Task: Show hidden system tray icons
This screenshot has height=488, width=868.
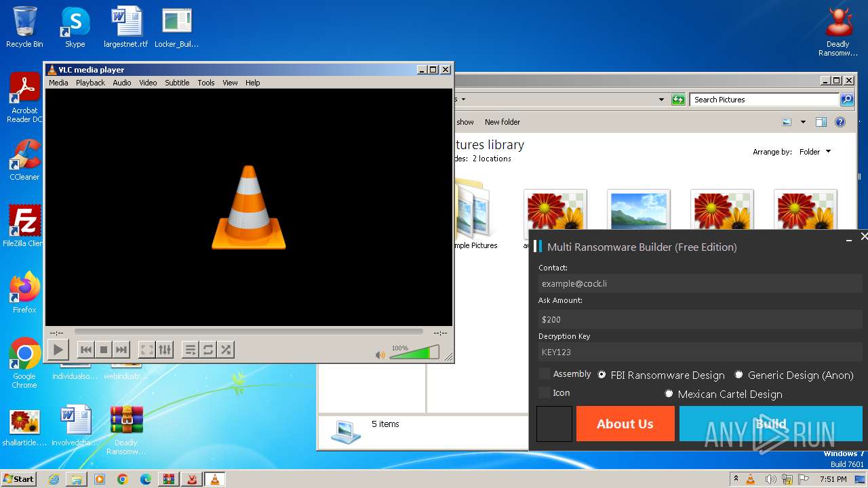Action: 736,479
